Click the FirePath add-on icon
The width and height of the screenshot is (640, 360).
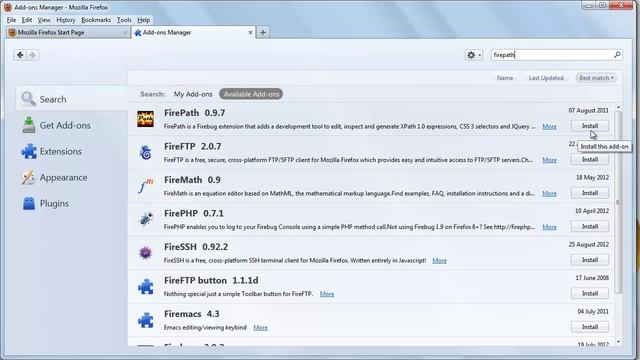point(145,119)
